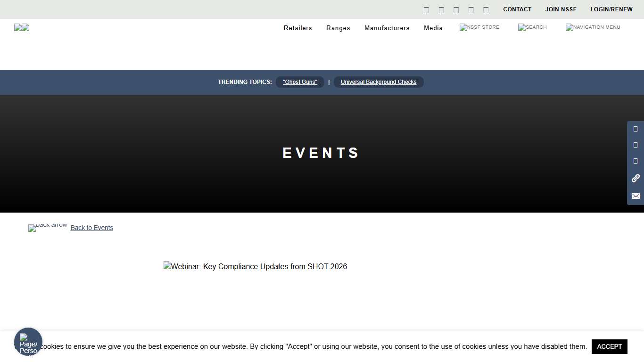Click the Back to Events link
The image size is (644, 362).
pos(91,228)
